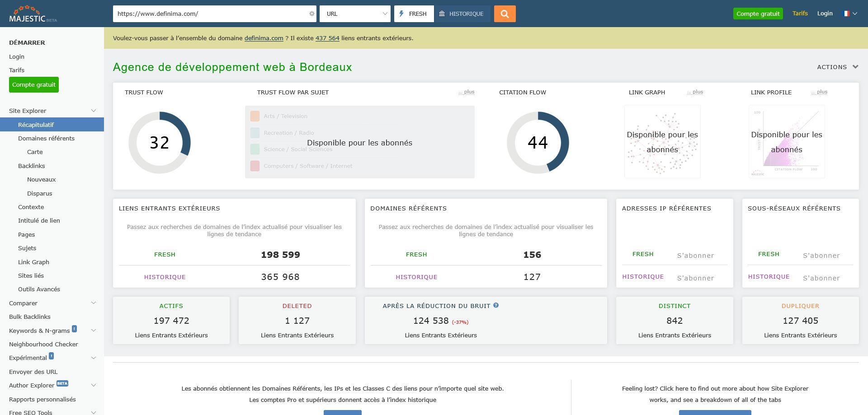Click ACTIFS count 197 472
Screen dimensions: 868x415
click(171, 321)
